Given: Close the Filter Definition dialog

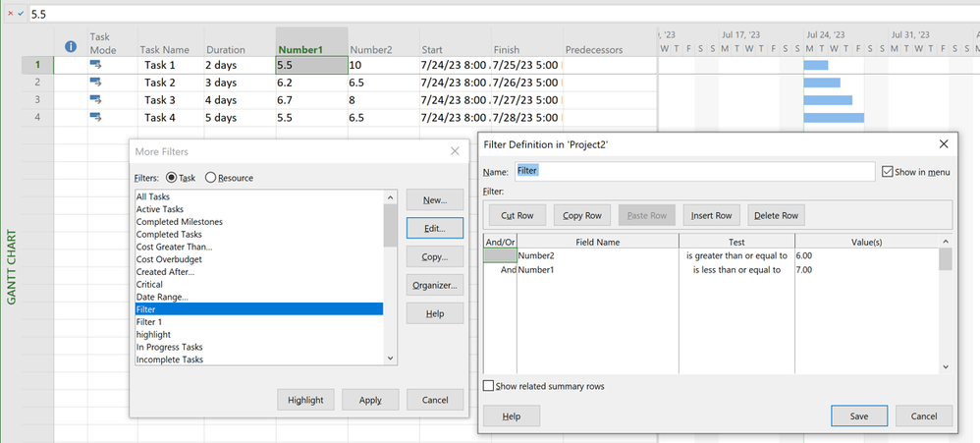Looking at the screenshot, I should tap(944, 144).
